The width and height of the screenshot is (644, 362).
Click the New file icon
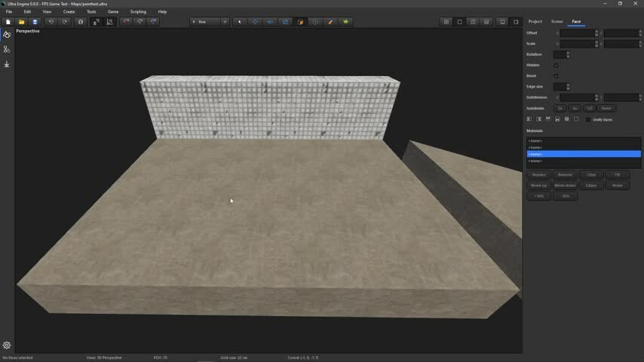tap(8, 22)
